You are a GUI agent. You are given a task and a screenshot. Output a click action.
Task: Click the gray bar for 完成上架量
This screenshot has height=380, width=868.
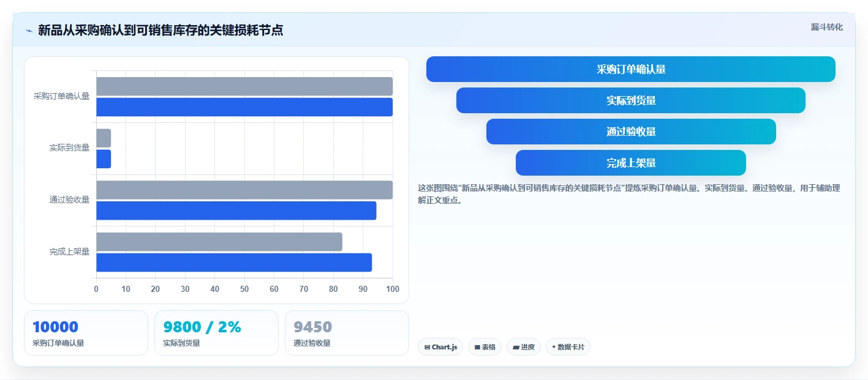pyautogui.click(x=219, y=242)
